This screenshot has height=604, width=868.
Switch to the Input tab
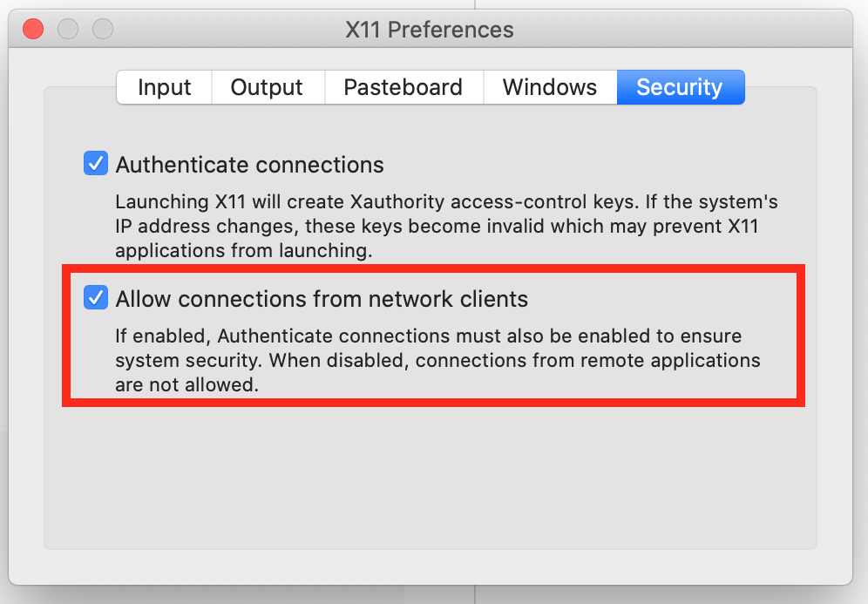[165, 87]
